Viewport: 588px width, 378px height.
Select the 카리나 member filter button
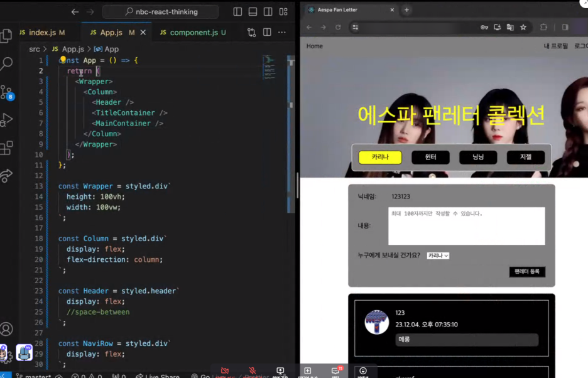380,157
